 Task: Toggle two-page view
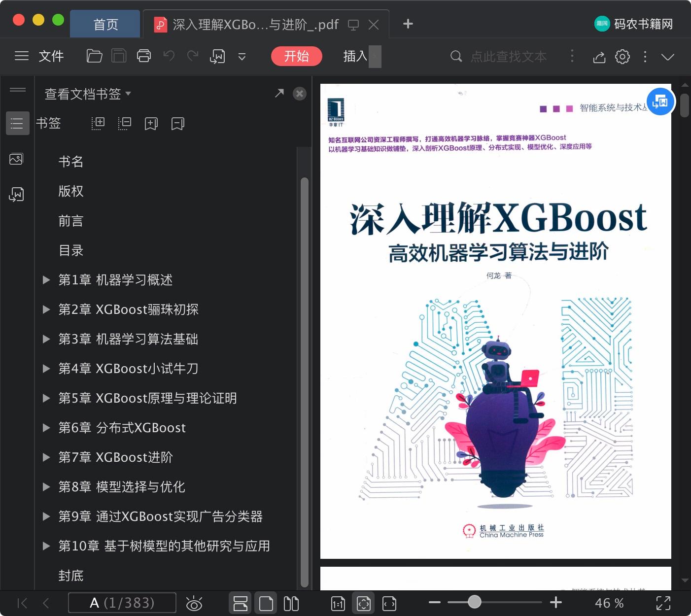point(291,603)
